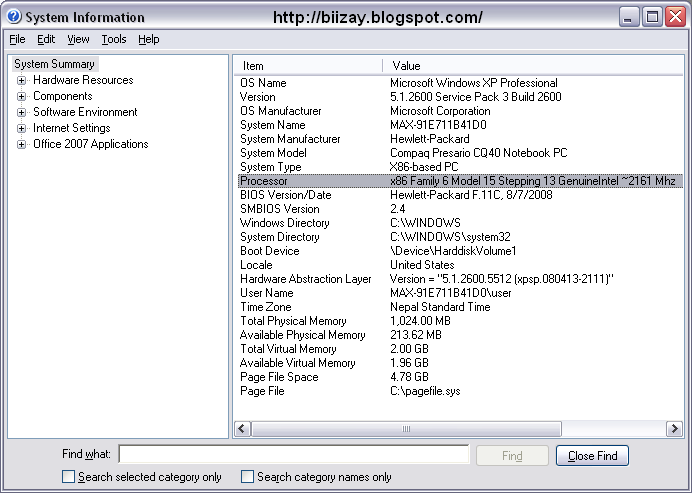Viewport: 692px width, 493px height.
Task: Select the Version row
Action: 459,97
